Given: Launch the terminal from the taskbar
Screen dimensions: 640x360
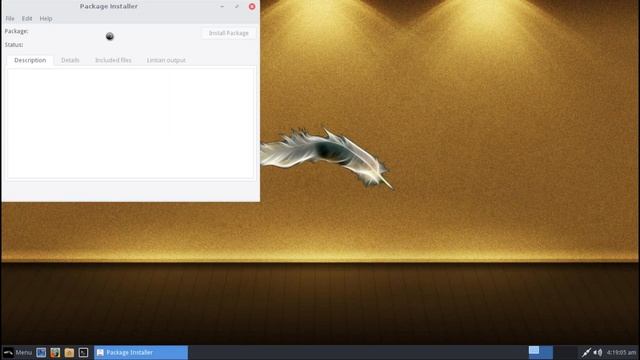Looking at the screenshot, I should (83, 352).
